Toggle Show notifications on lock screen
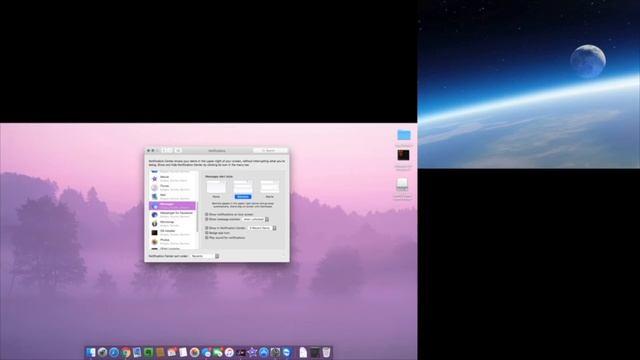Viewport: 640px width, 360px height. click(207, 214)
